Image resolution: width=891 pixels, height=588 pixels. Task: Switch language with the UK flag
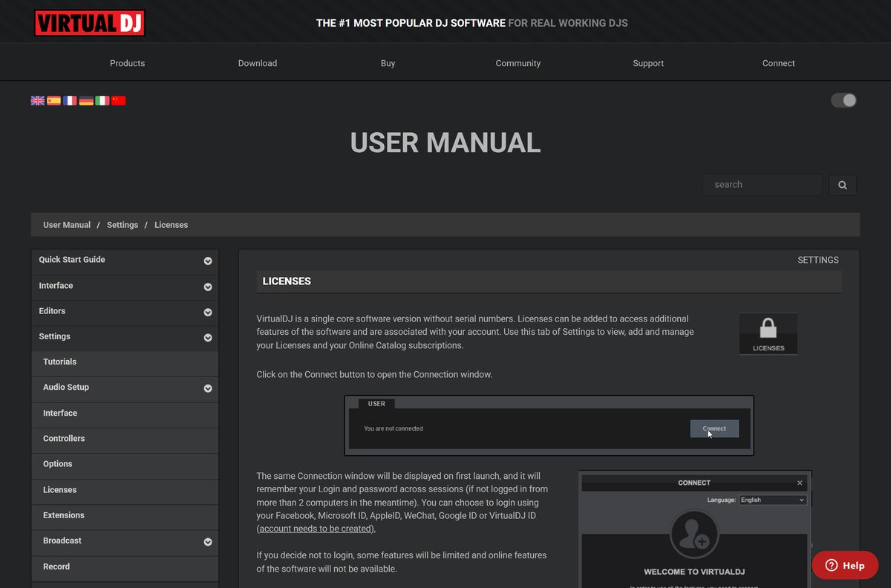click(38, 100)
